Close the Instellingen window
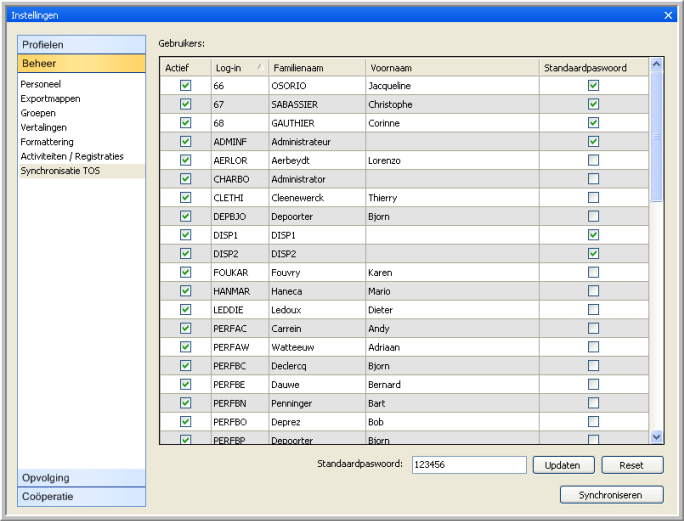The image size is (684, 521). pos(668,15)
